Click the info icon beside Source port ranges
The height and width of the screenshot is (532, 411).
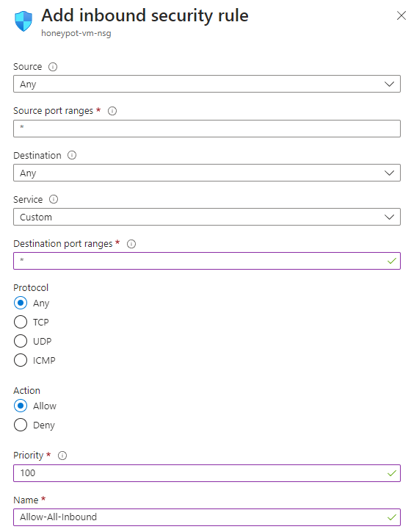pos(112,111)
